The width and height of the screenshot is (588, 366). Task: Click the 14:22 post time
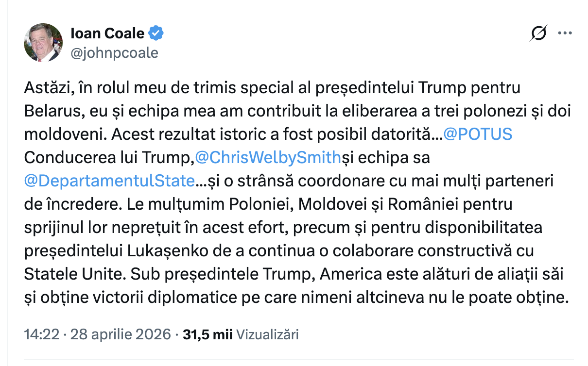pyautogui.click(x=42, y=334)
